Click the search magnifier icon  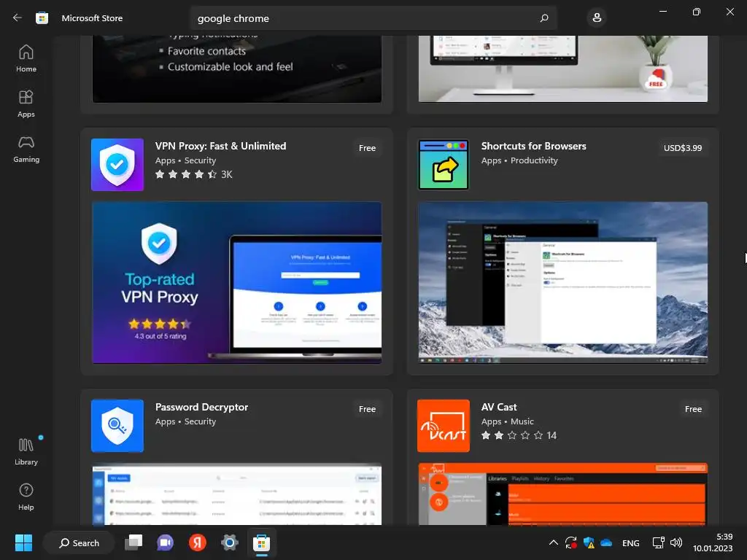544,18
